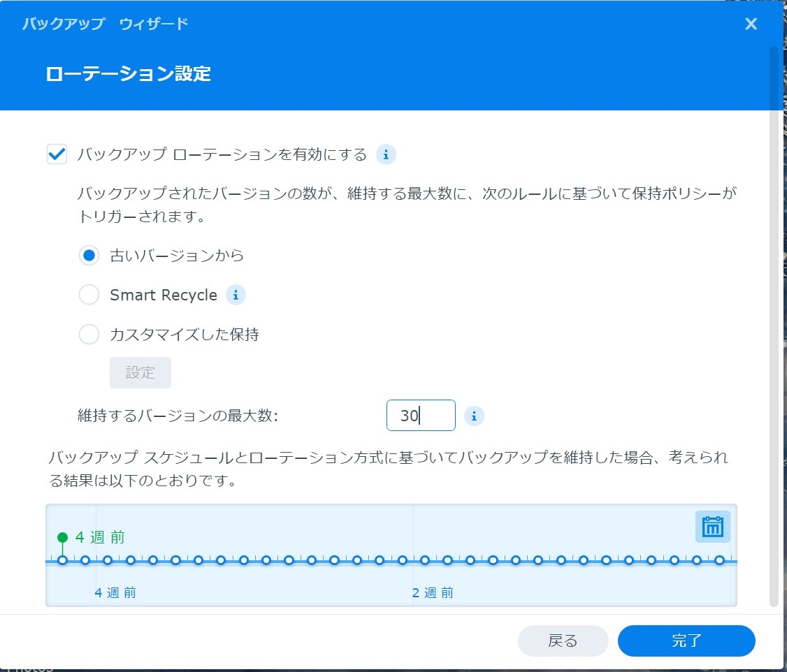Screen dimensions: 787x672
Task: Close the backup wizard with X
Action: [x=751, y=24]
